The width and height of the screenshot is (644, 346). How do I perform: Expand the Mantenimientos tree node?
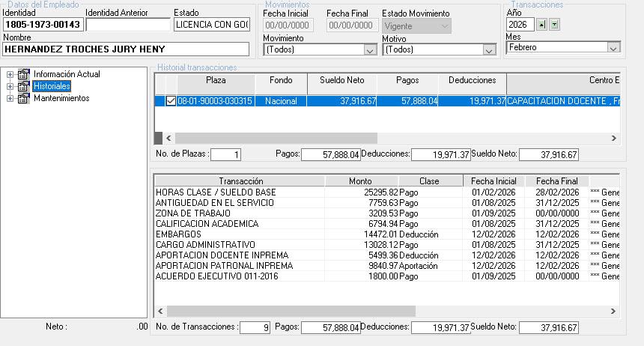click(x=10, y=98)
